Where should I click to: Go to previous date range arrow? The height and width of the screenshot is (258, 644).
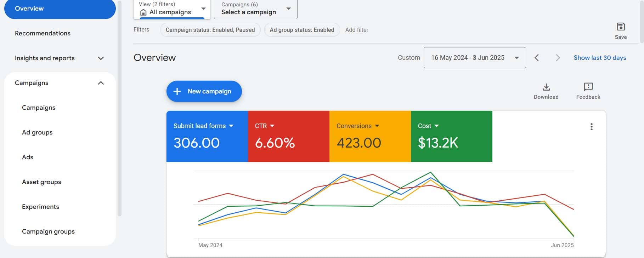pos(537,58)
